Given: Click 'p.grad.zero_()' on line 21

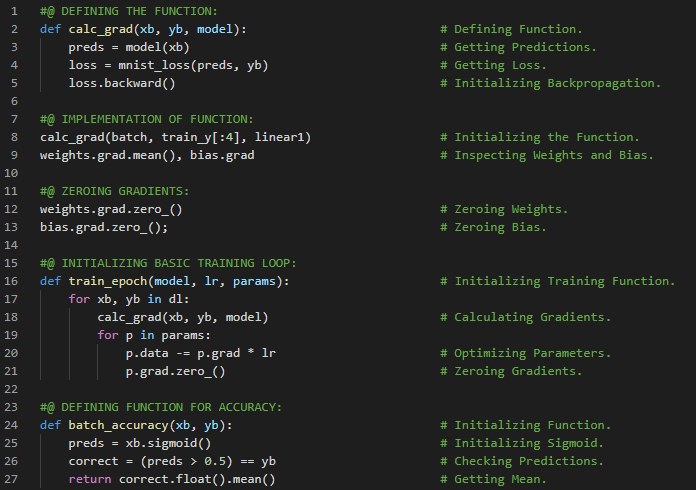Looking at the screenshot, I should click(175, 371).
